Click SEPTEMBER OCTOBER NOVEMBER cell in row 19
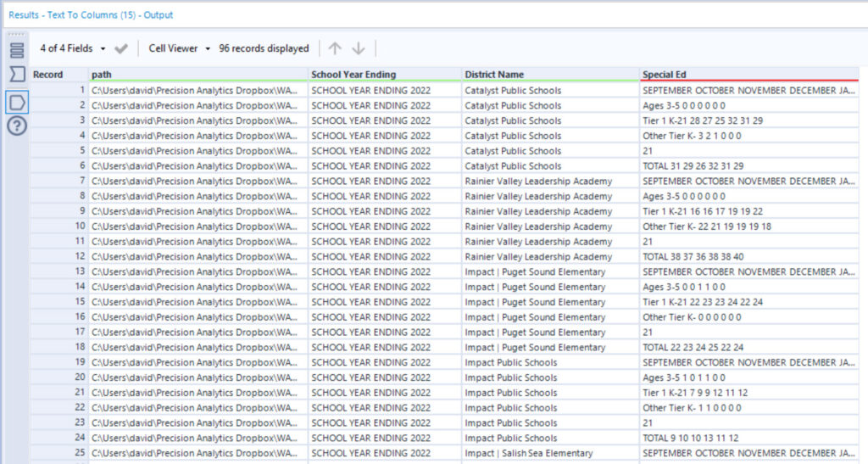Screen dimensions: 868x464 coord(749,363)
